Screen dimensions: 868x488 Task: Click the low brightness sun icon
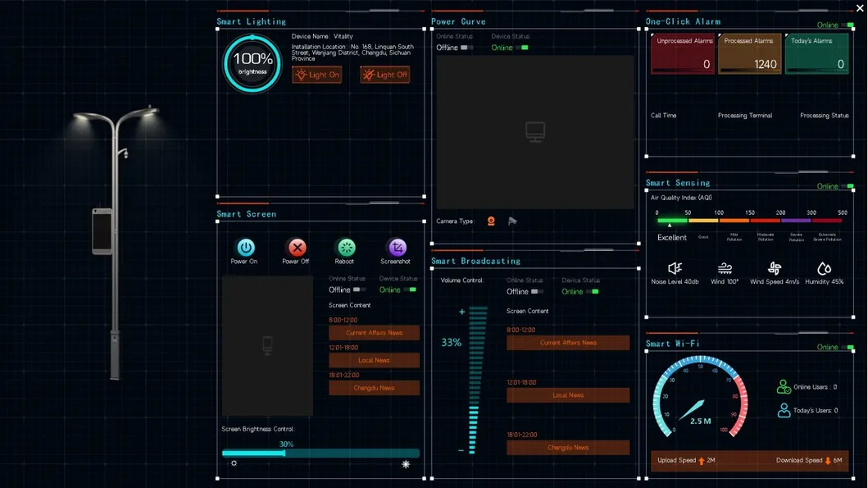pyautogui.click(x=234, y=463)
